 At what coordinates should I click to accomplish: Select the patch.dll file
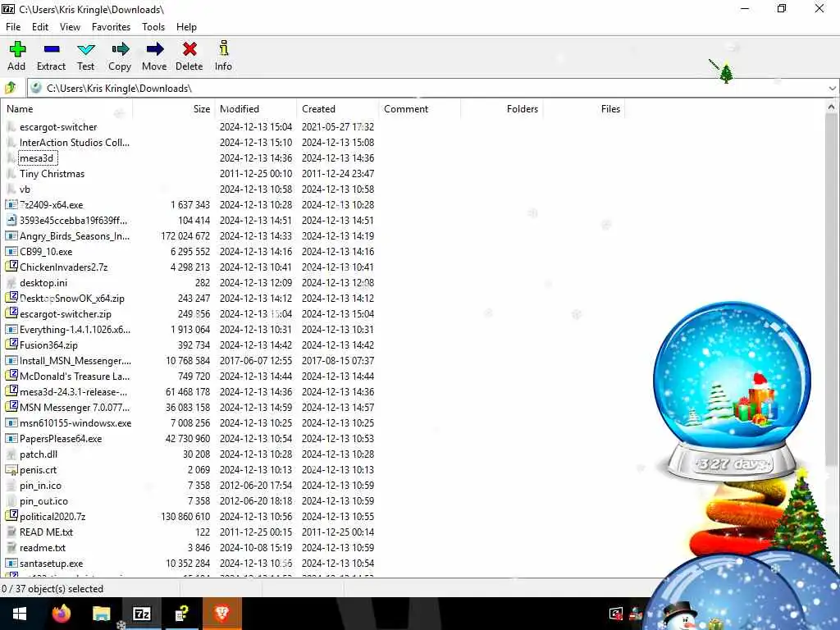39,454
